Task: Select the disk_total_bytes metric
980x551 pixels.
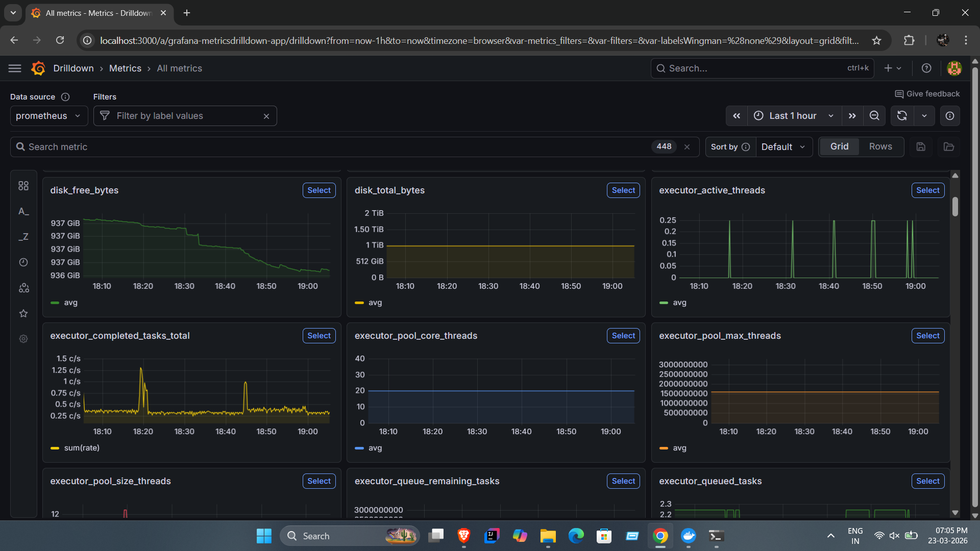Action: [623, 190]
